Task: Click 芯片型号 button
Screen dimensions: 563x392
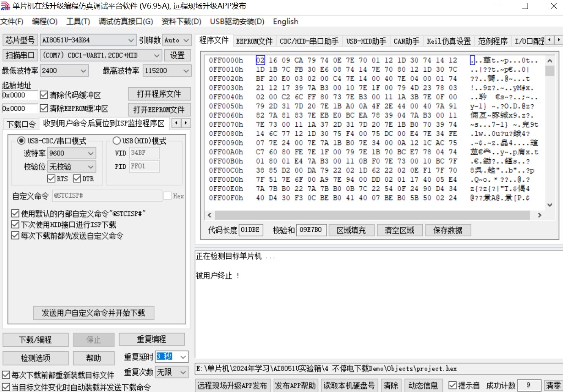Action: coord(20,40)
